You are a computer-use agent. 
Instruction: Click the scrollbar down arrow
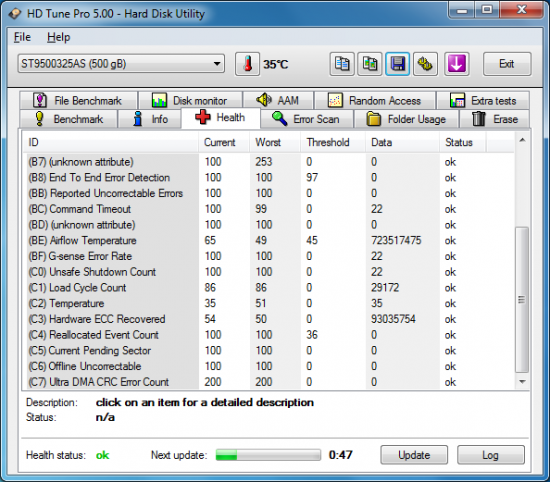pos(522,382)
